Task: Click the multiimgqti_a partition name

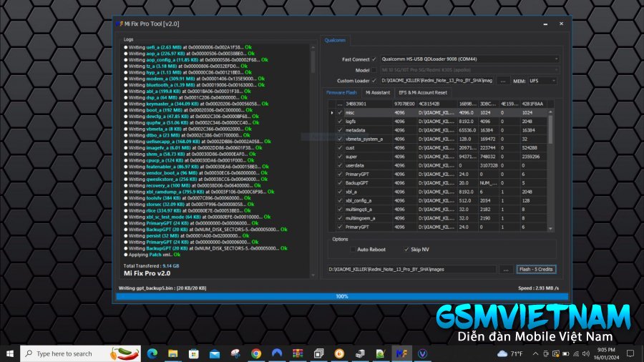Action: [x=368, y=210]
